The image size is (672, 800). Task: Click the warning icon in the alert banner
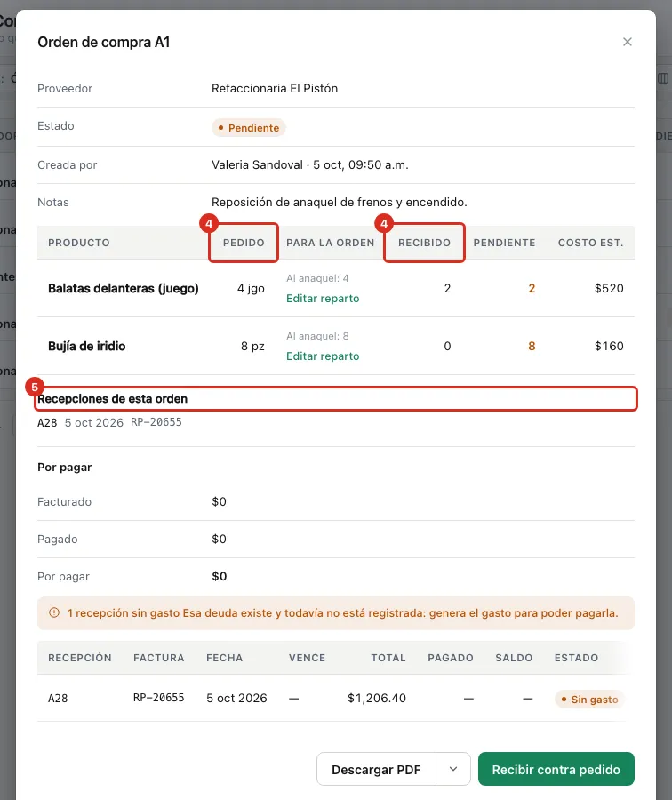54,612
